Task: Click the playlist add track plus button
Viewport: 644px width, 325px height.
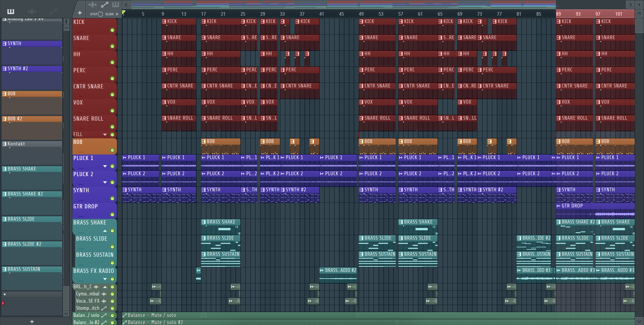Action: point(80,13)
